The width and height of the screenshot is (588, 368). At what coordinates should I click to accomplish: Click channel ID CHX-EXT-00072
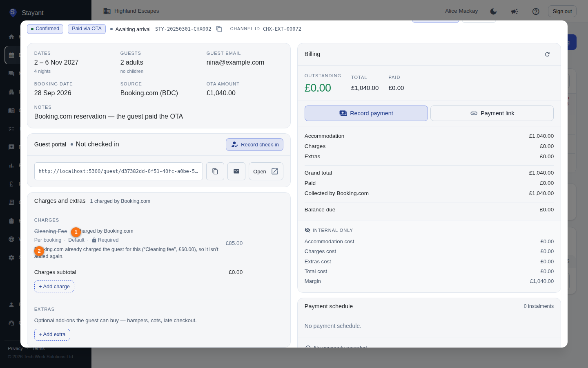(x=282, y=29)
